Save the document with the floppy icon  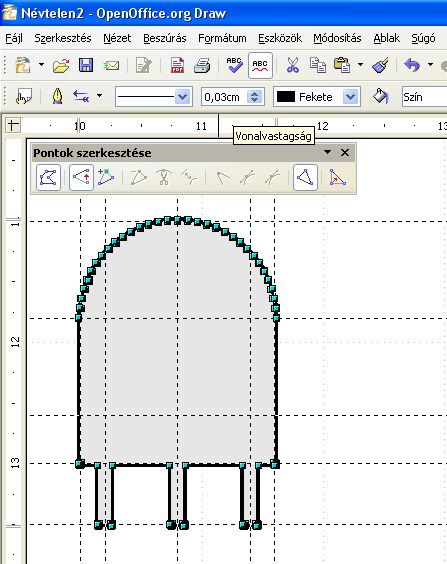86,65
